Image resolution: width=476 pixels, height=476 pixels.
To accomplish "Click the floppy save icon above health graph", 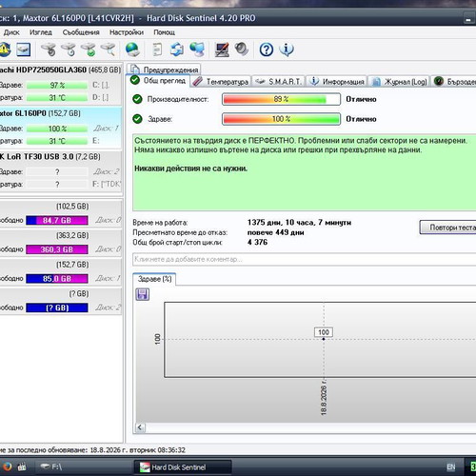I will [x=142, y=294].
